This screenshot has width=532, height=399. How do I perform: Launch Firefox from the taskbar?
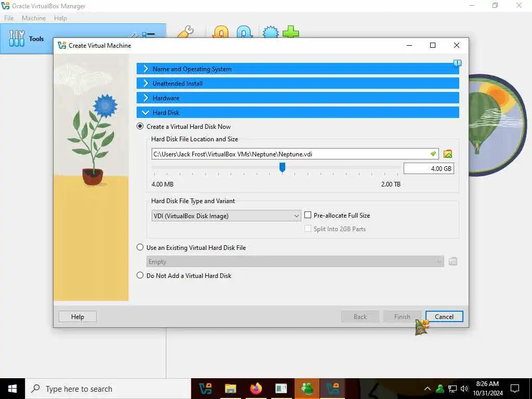256,389
